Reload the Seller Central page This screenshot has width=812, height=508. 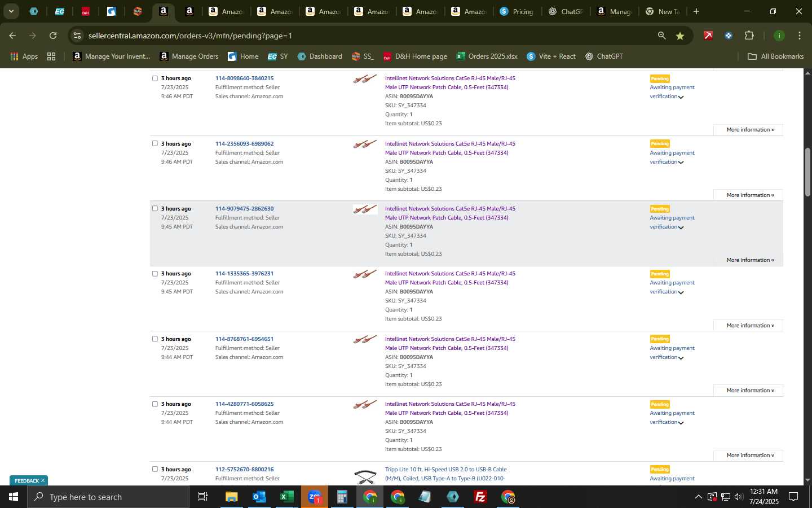[x=53, y=36]
